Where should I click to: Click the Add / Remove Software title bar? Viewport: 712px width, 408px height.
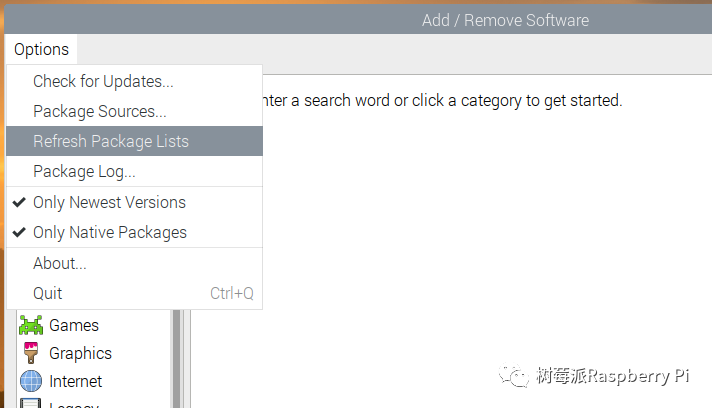pos(505,20)
